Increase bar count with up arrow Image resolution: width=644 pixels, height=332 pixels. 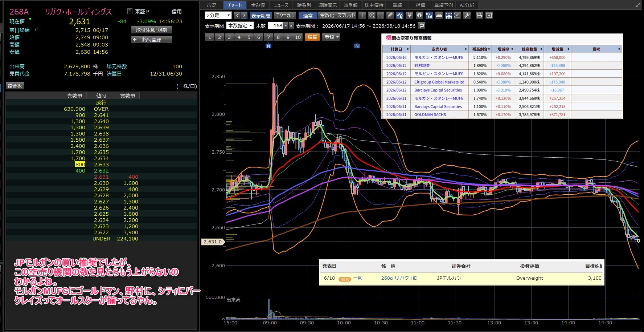tap(291, 25)
